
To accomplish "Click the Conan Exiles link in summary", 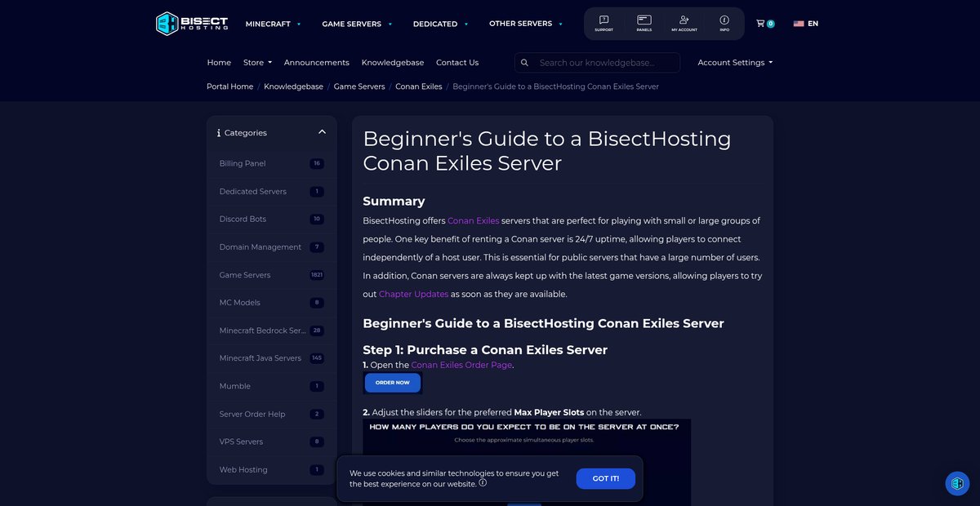I will click(x=473, y=221).
